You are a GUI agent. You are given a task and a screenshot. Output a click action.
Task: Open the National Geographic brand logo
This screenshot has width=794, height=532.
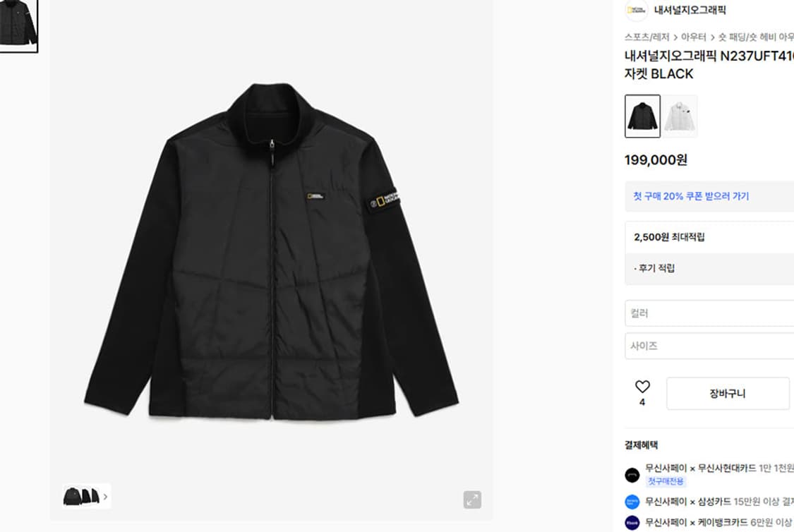(636, 10)
